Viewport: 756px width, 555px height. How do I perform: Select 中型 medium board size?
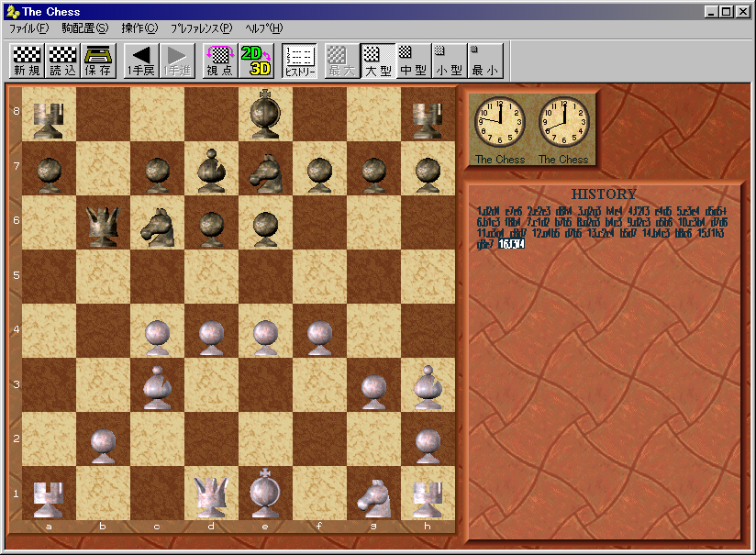click(414, 61)
